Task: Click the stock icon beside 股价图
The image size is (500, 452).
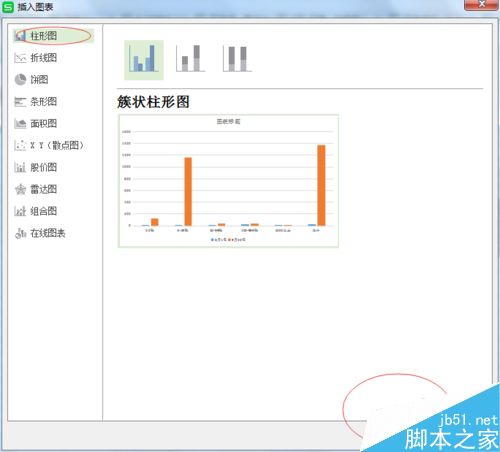Action: (x=20, y=167)
